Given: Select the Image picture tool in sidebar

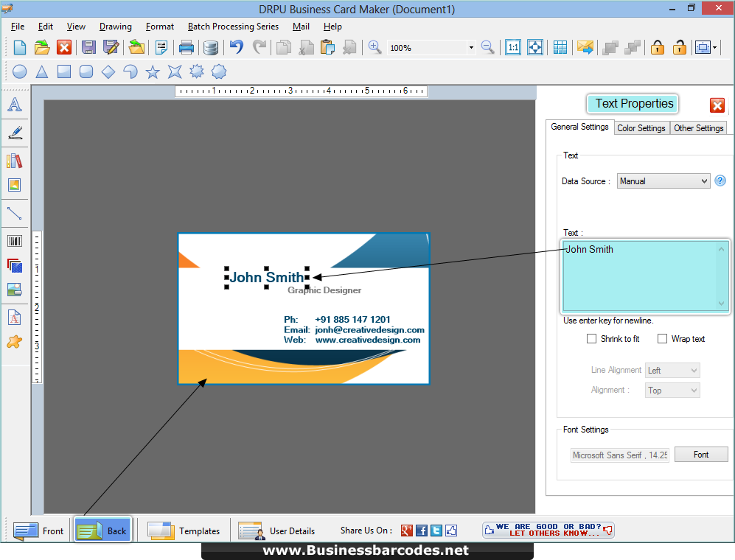Looking at the screenshot, I should click(15, 185).
